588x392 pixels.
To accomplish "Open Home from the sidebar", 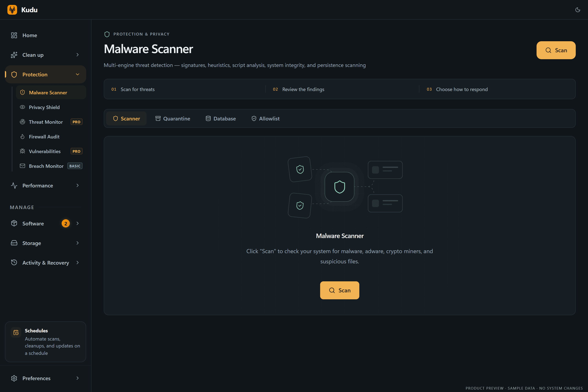I will point(46,35).
